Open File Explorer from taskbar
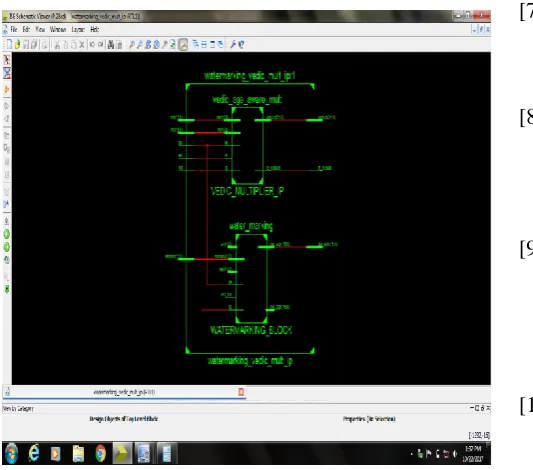Viewport: 533px width, 470px height. [78, 454]
